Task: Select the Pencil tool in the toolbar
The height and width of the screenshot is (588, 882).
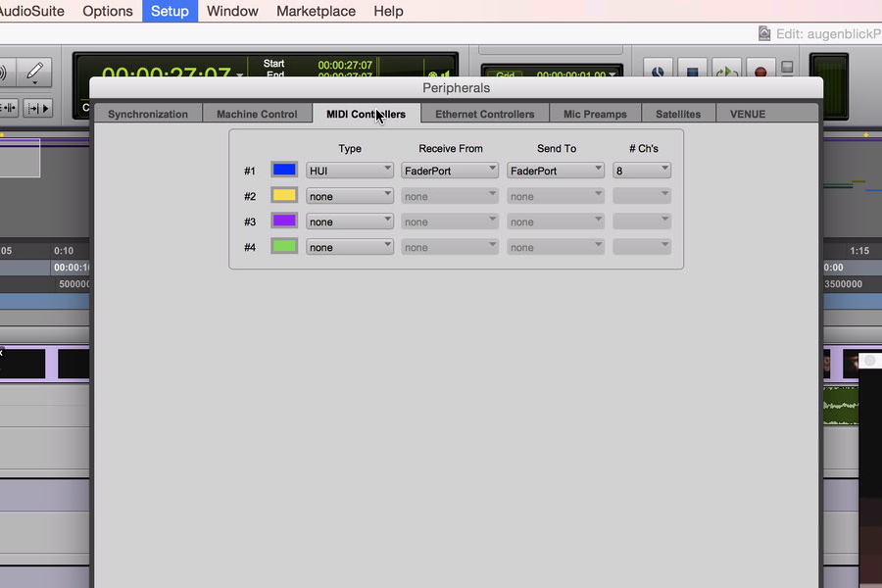Action: (x=34, y=72)
